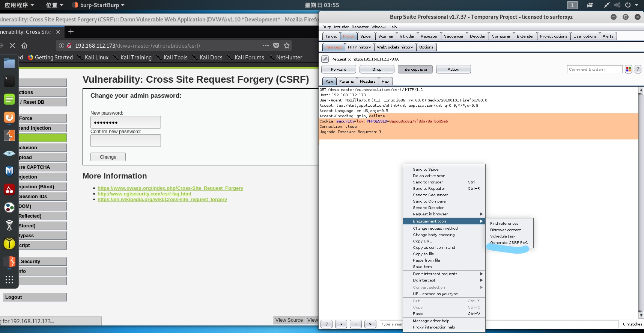Switch to HTTP history tab

[359, 47]
